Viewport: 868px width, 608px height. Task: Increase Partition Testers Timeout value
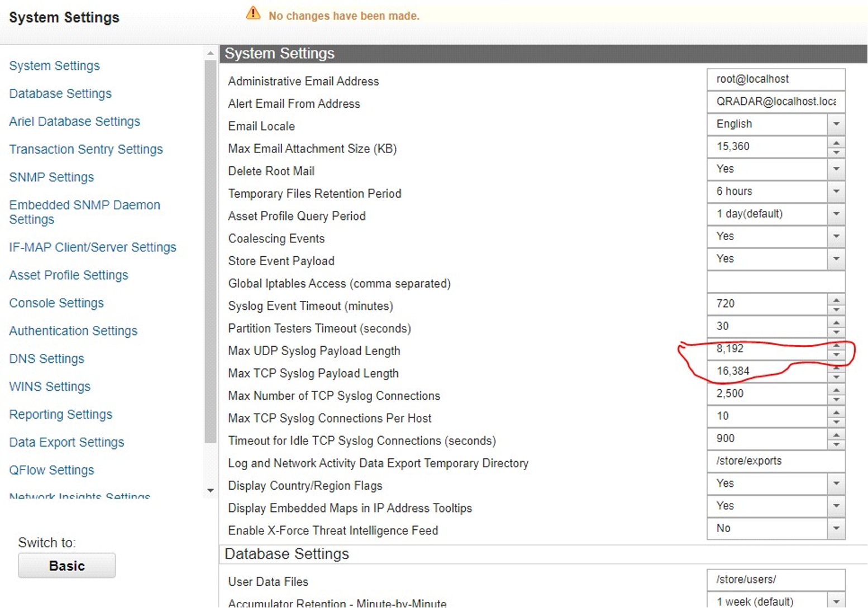click(836, 323)
